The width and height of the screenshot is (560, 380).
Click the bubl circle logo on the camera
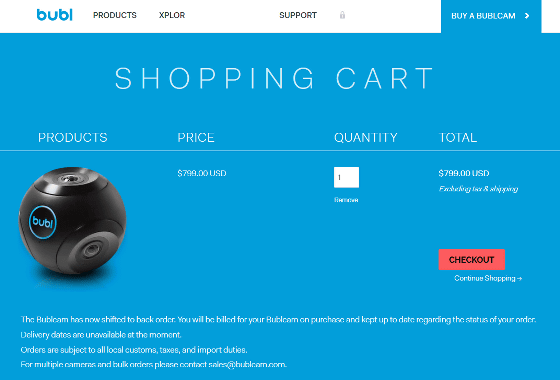pos(42,222)
